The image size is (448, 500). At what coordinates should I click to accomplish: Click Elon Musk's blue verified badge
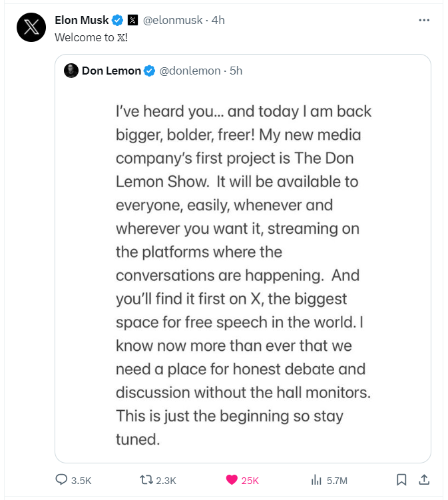click(117, 20)
